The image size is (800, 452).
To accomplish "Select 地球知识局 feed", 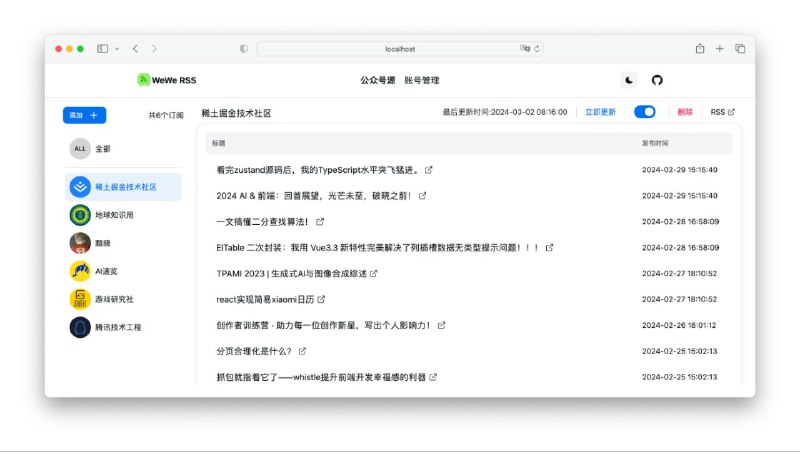I will pos(123,215).
